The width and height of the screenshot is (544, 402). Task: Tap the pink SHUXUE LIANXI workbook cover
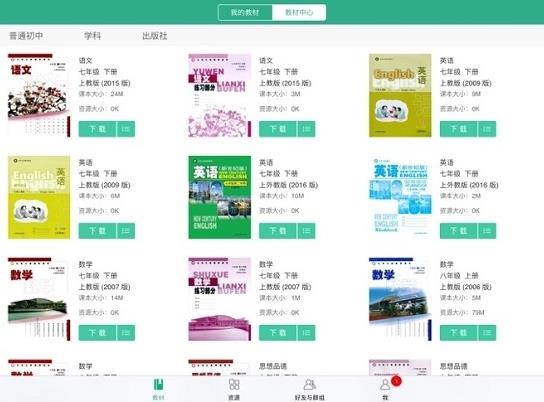[220, 299]
